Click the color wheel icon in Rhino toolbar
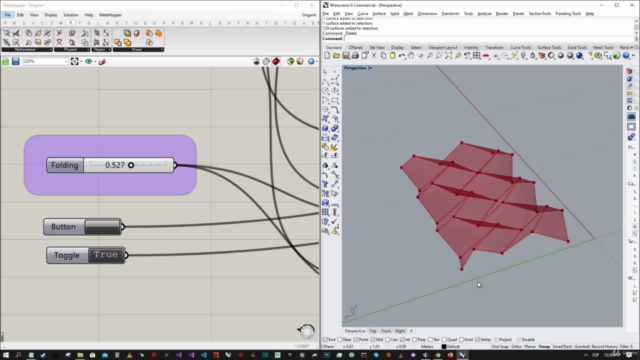The height and width of the screenshot is (360, 640). tap(551, 56)
